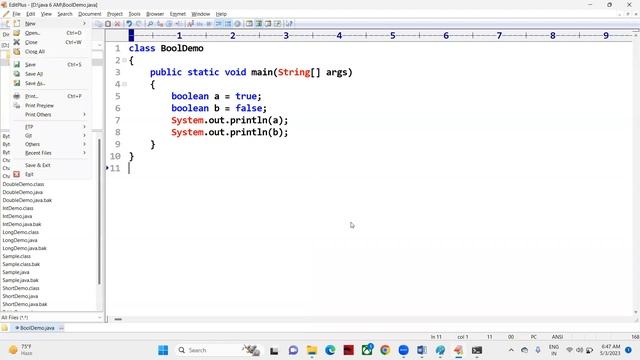Select DoubleDemo.class in file list
The height and width of the screenshot is (360, 640).
point(23,184)
